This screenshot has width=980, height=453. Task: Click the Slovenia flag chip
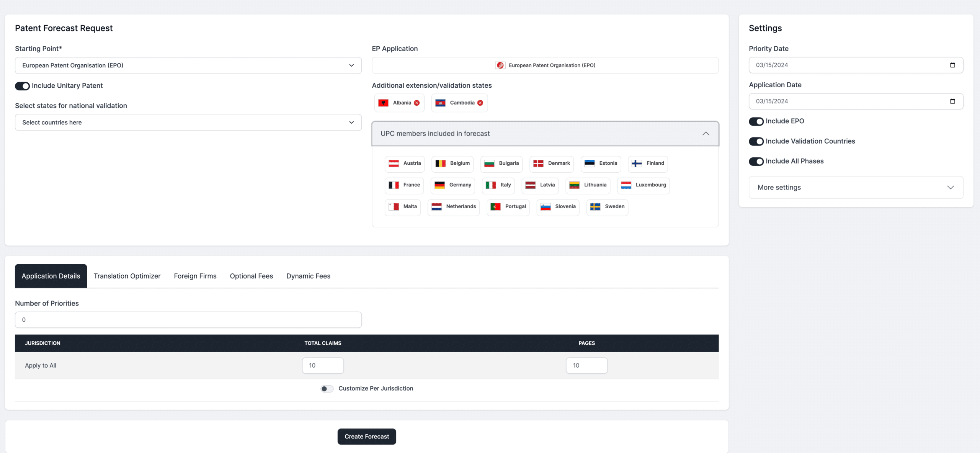click(558, 207)
